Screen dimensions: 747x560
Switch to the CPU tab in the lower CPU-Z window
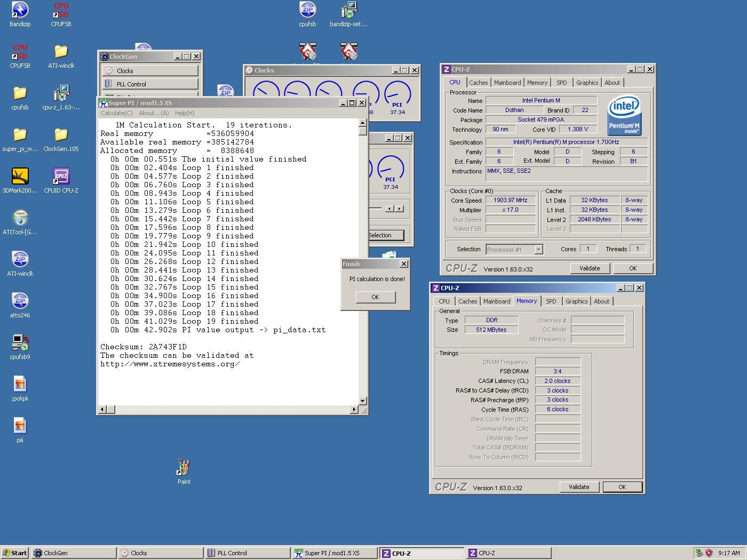(444, 301)
